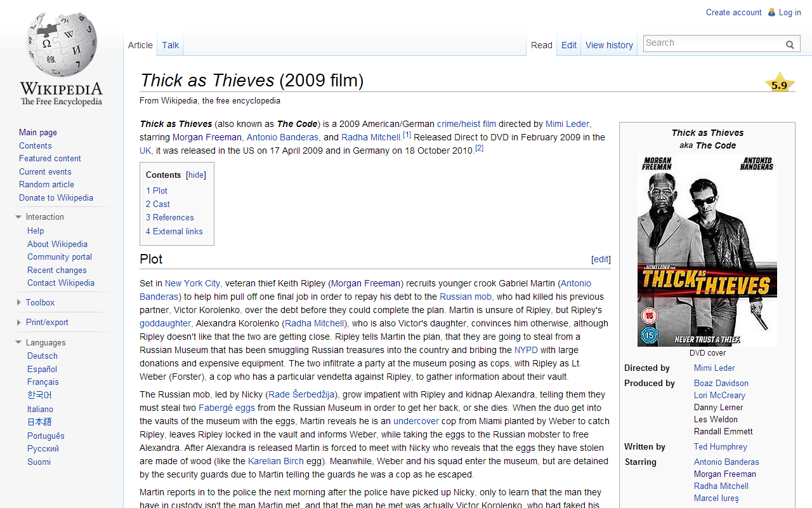Open the Karelian Birch link

(x=276, y=462)
